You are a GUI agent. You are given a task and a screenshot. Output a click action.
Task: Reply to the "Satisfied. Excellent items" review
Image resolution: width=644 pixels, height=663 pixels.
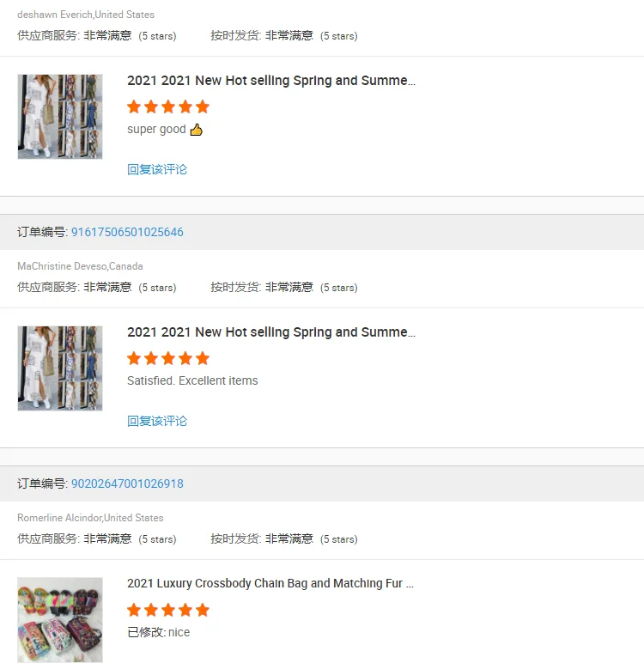157,422
